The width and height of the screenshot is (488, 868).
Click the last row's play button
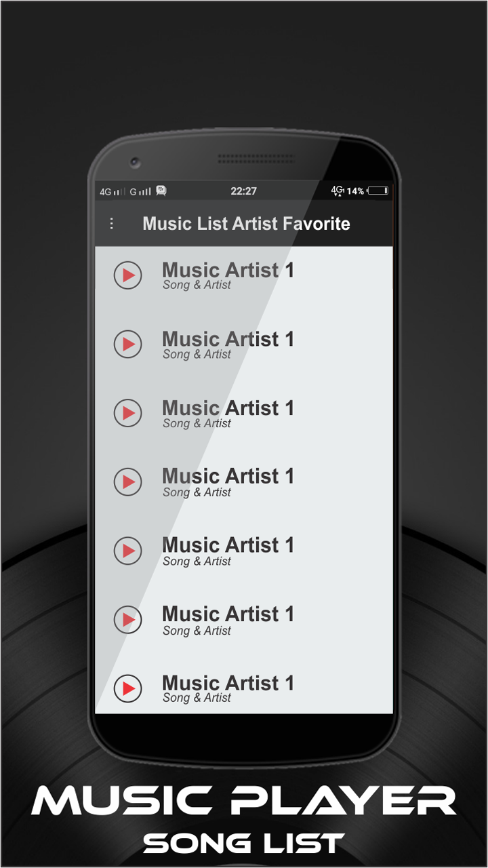coord(127,689)
